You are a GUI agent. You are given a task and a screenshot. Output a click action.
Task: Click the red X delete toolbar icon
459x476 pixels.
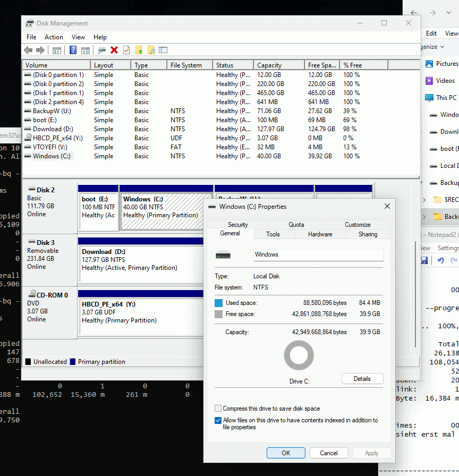[x=114, y=50]
